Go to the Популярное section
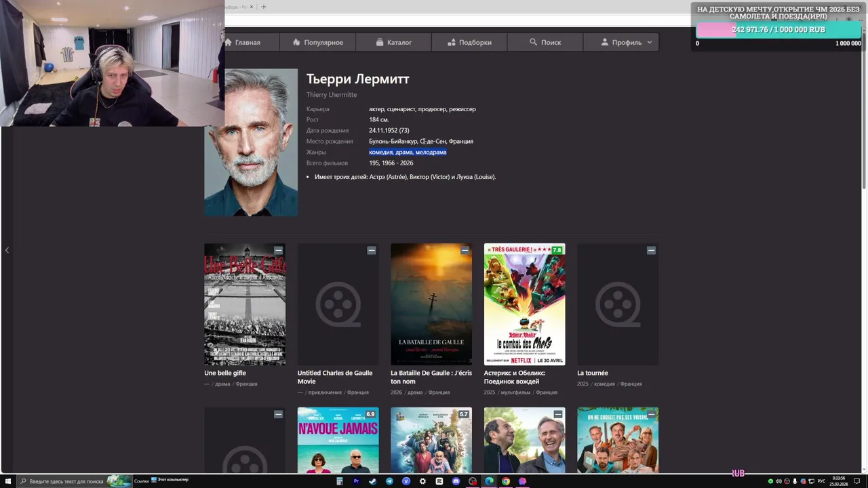Image resolution: width=868 pixels, height=488 pixels. [318, 42]
